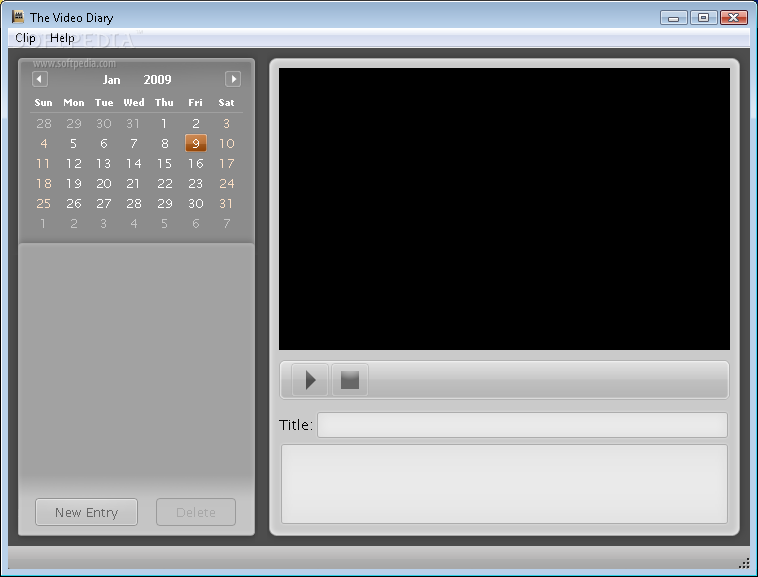
Task: Click the resize grip in the status bar
Action: coord(744,563)
